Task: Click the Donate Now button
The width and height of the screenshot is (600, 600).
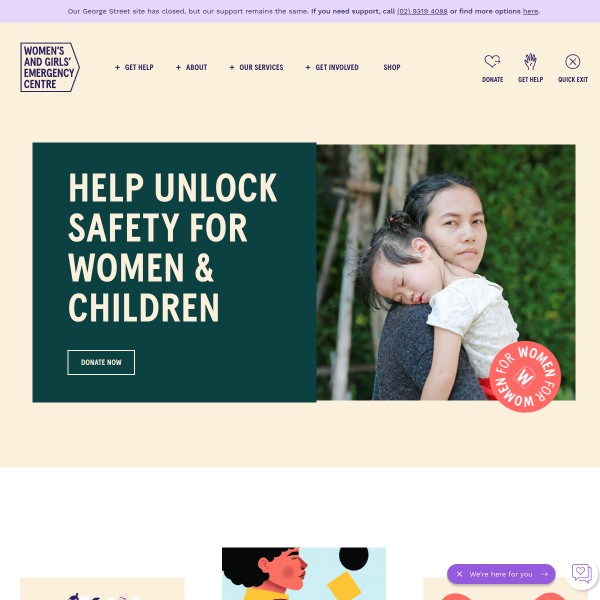Action: coord(101,362)
